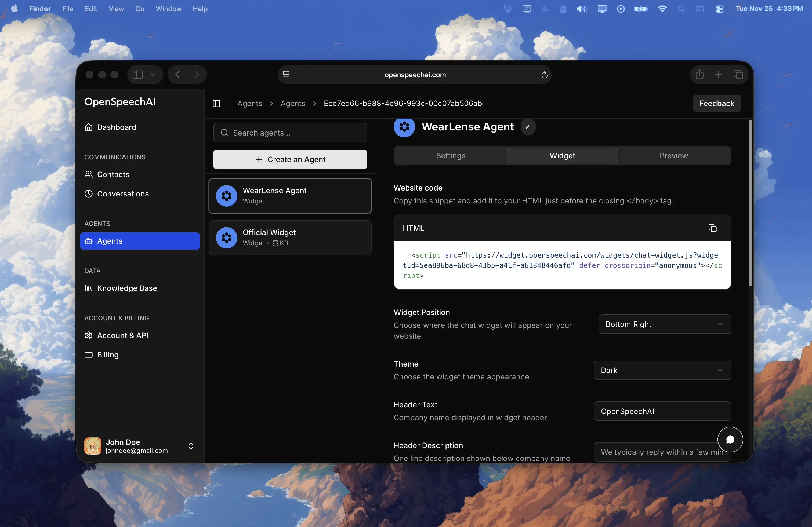Click the agent ID breadcrumb text

coord(403,103)
